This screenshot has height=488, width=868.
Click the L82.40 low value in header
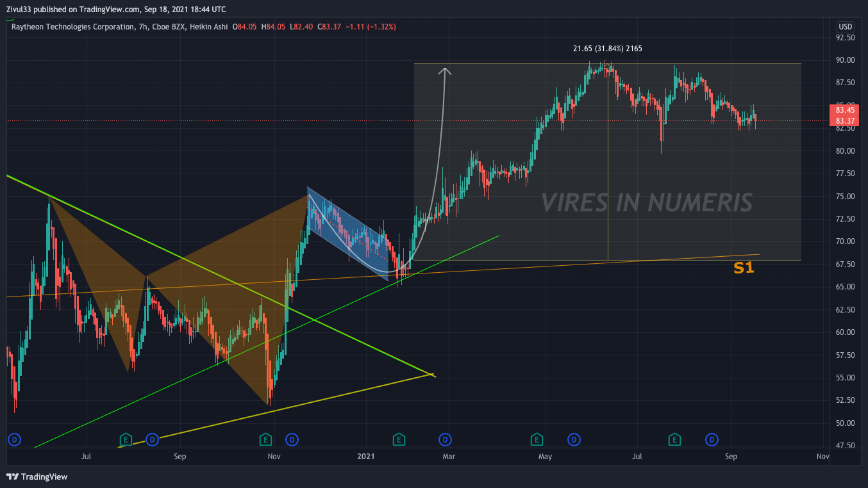[x=301, y=27]
